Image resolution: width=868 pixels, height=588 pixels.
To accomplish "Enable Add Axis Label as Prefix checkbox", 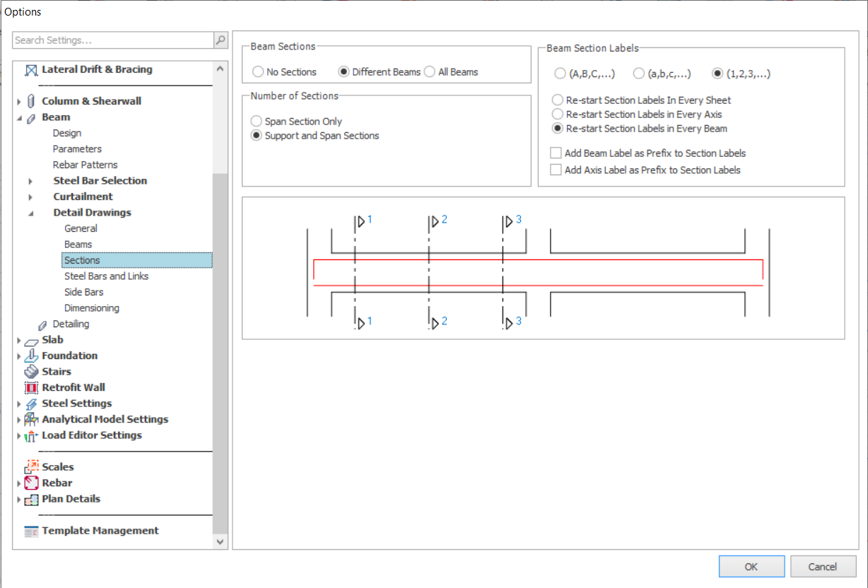I will [x=556, y=170].
